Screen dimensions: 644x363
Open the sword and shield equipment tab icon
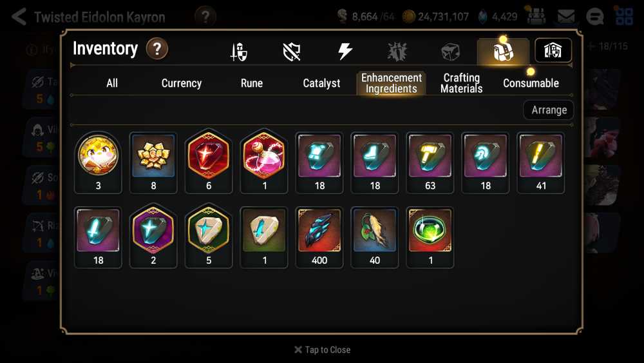coord(239,52)
